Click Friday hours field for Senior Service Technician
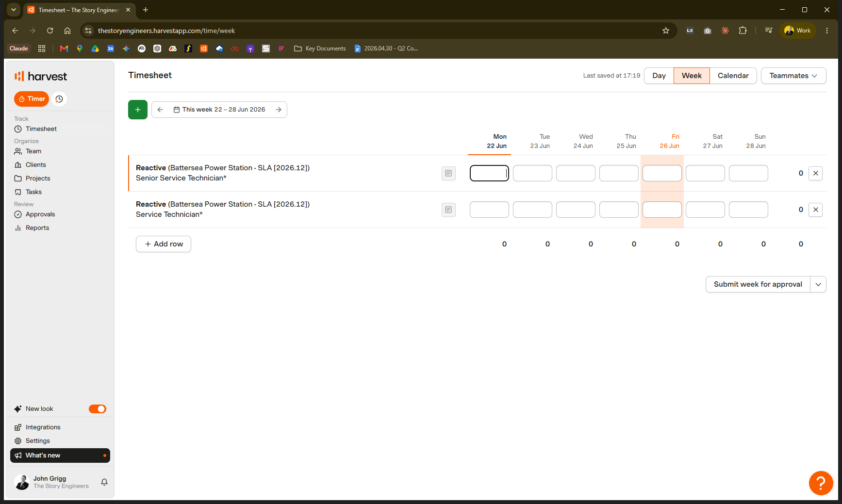The image size is (842, 504). point(662,173)
